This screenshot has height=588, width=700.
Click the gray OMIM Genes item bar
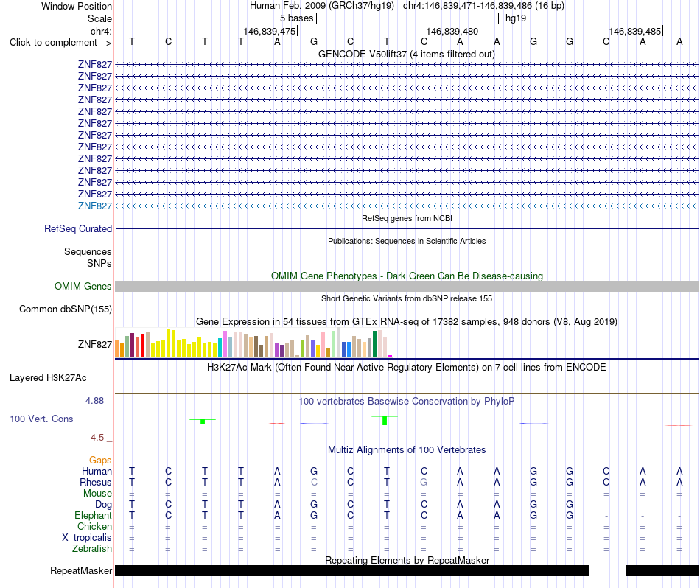pyautogui.click(x=407, y=286)
